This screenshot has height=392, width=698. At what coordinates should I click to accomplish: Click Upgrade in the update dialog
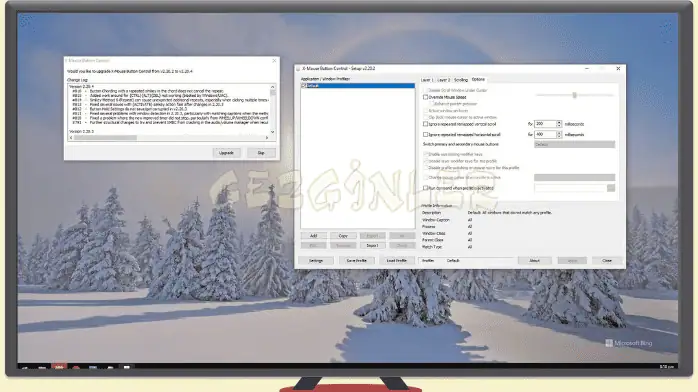click(226, 153)
